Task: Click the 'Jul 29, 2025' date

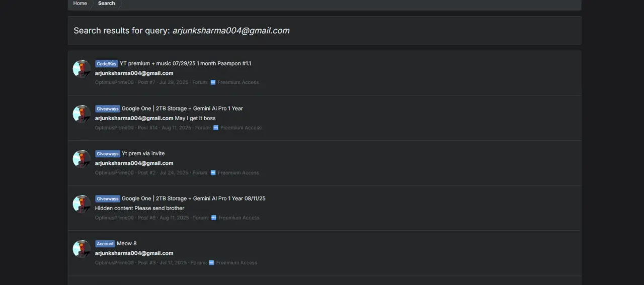Action: point(174,82)
